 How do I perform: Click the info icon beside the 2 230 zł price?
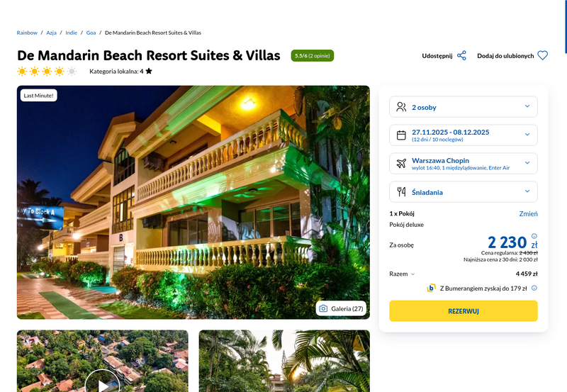point(534,236)
